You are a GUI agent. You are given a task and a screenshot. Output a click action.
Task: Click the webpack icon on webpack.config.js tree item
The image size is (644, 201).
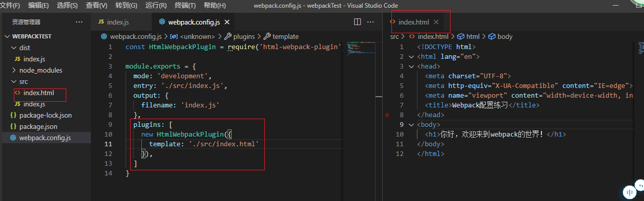13,138
